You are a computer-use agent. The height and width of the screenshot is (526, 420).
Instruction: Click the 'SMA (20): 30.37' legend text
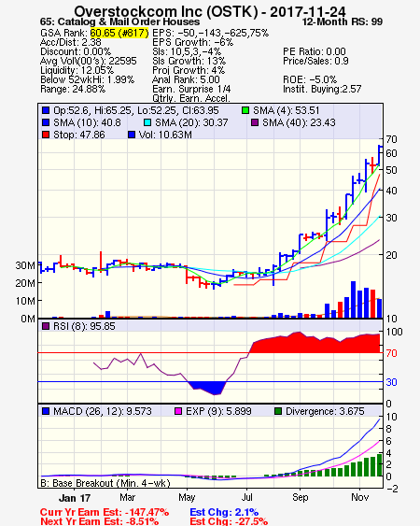coord(191,122)
